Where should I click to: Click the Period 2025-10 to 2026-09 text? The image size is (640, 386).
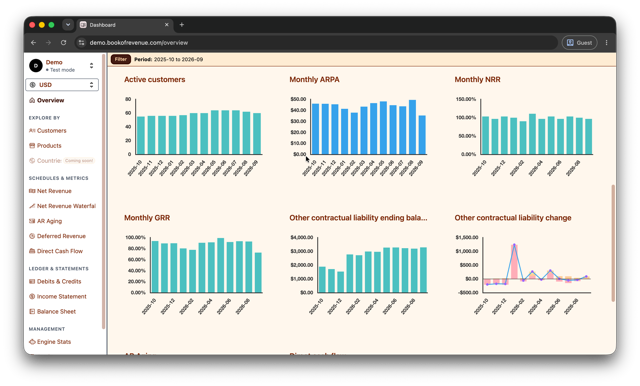(x=169, y=60)
